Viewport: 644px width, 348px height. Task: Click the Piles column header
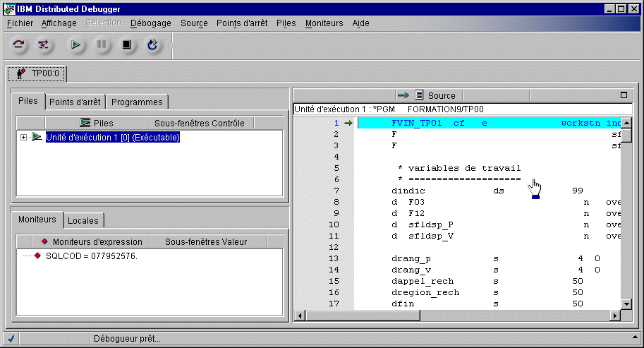click(97, 123)
